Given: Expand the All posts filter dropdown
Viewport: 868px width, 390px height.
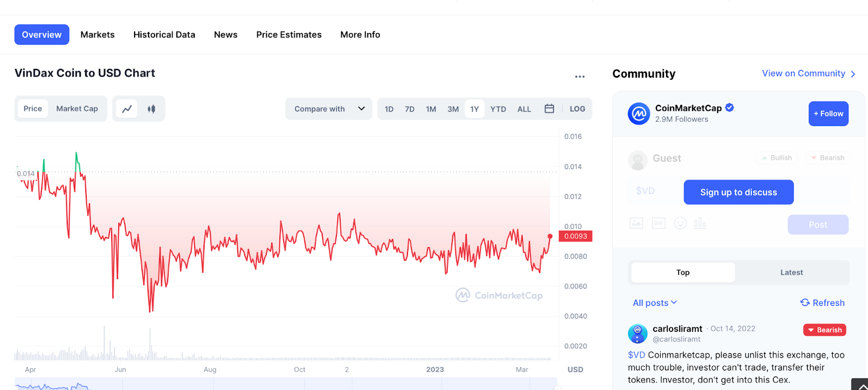Looking at the screenshot, I should pyautogui.click(x=655, y=303).
